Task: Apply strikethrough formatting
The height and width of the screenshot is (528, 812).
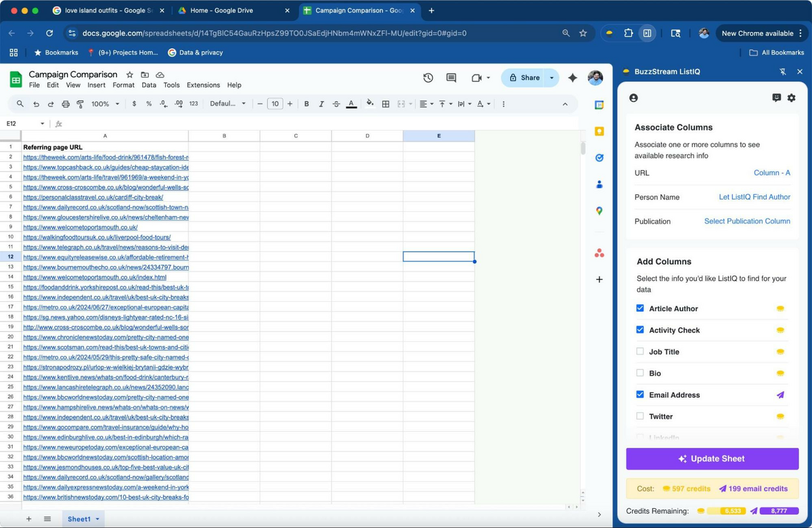Action: pos(336,104)
